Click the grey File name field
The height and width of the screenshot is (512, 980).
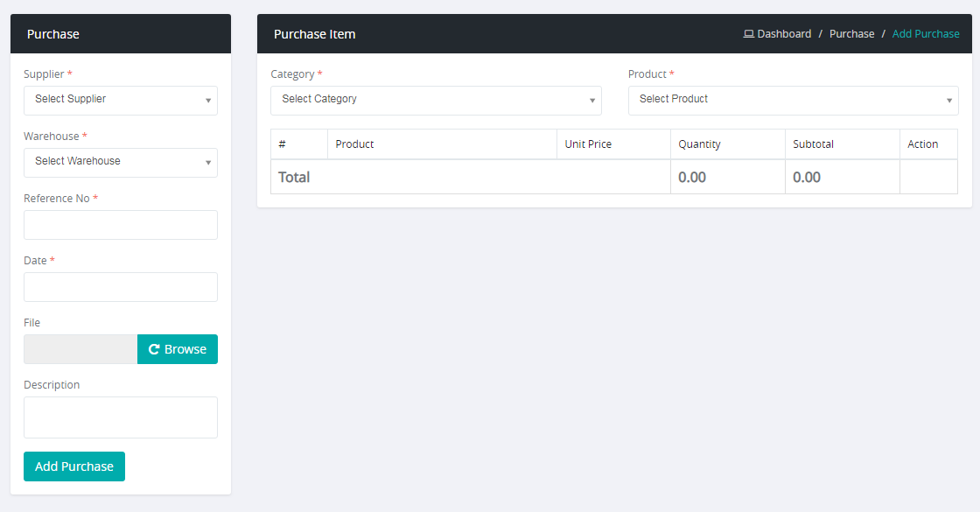pos(80,349)
